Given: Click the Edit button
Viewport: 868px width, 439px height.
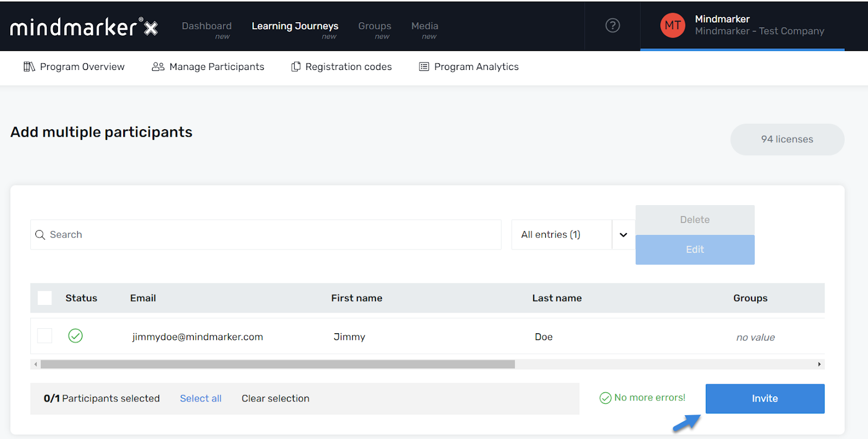Looking at the screenshot, I should (x=695, y=250).
